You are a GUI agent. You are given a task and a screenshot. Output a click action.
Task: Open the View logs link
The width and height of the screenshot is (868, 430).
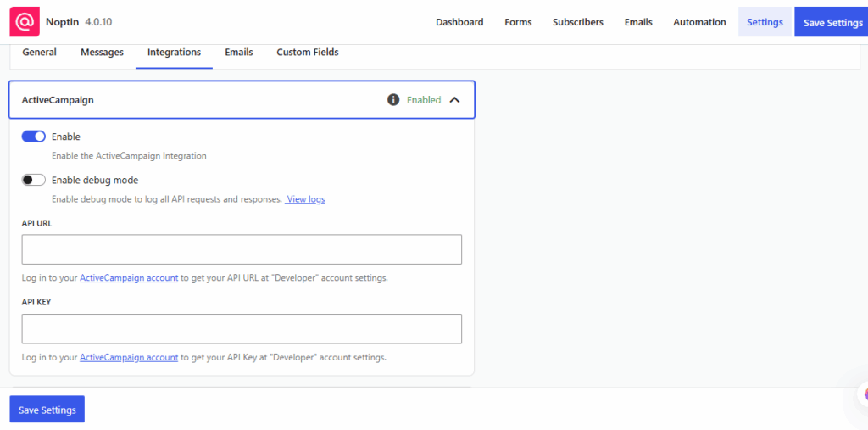point(305,199)
